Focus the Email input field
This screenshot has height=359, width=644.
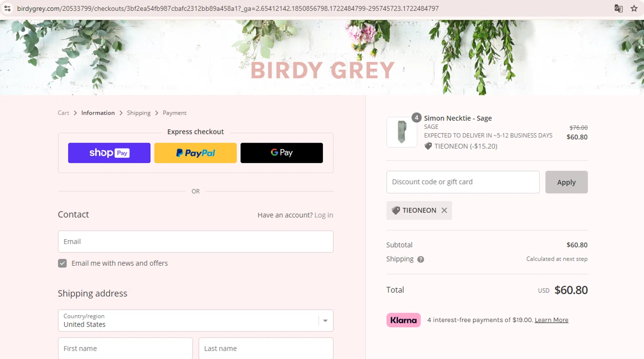(196, 242)
